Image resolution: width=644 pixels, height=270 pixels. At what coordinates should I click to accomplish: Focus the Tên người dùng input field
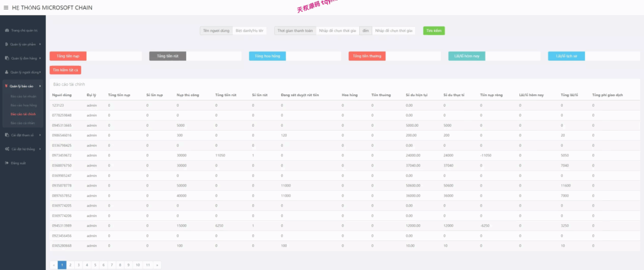249,31
